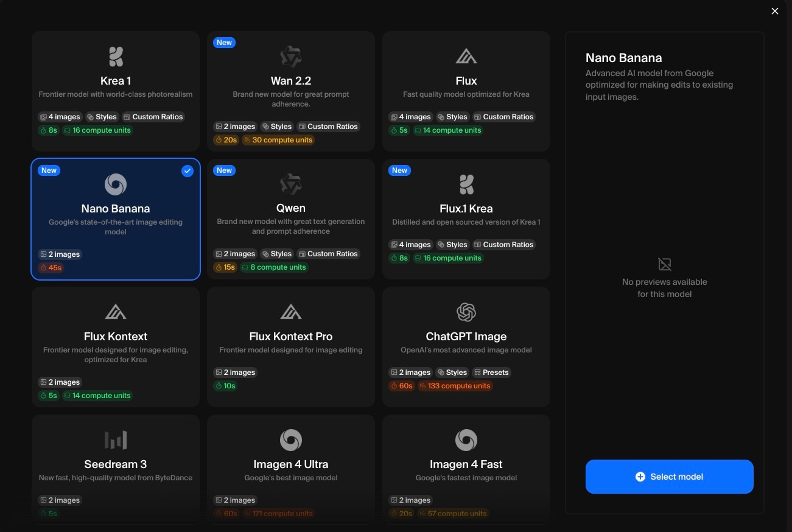Click Wan 2.2's 30 compute units tag
This screenshot has height=532, width=792.
[x=278, y=140]
